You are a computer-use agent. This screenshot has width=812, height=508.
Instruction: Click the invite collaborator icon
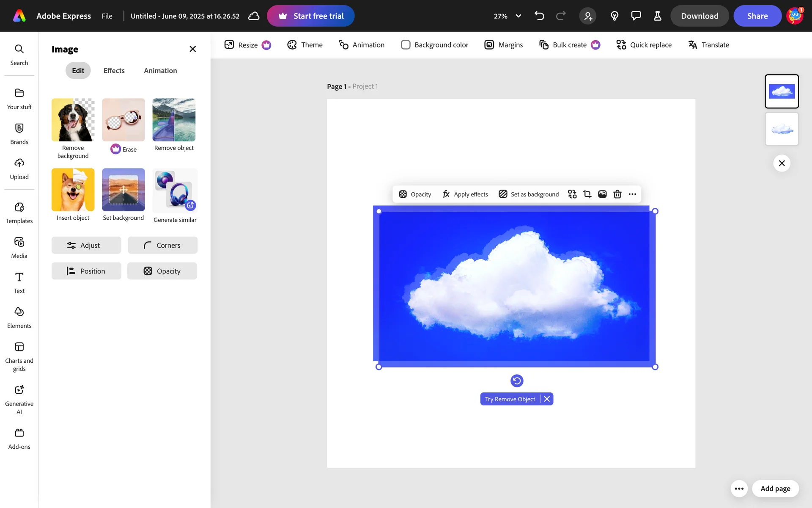click(588, 16)
